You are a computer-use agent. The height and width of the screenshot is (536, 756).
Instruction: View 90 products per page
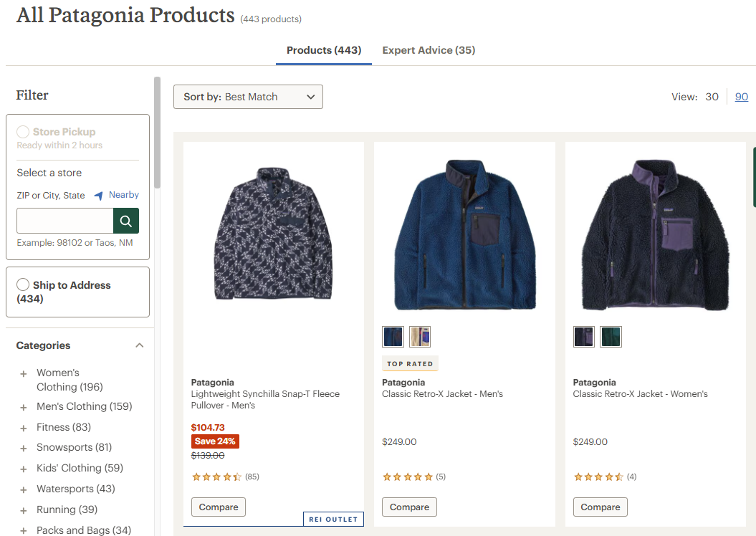coord(742,97)
